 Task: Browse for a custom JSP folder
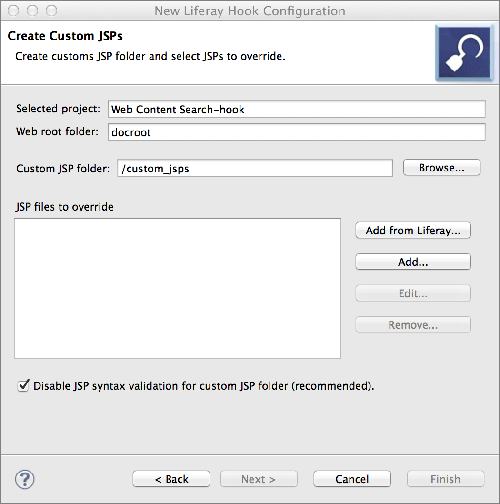pyautogui.click(x=442, y=167)
